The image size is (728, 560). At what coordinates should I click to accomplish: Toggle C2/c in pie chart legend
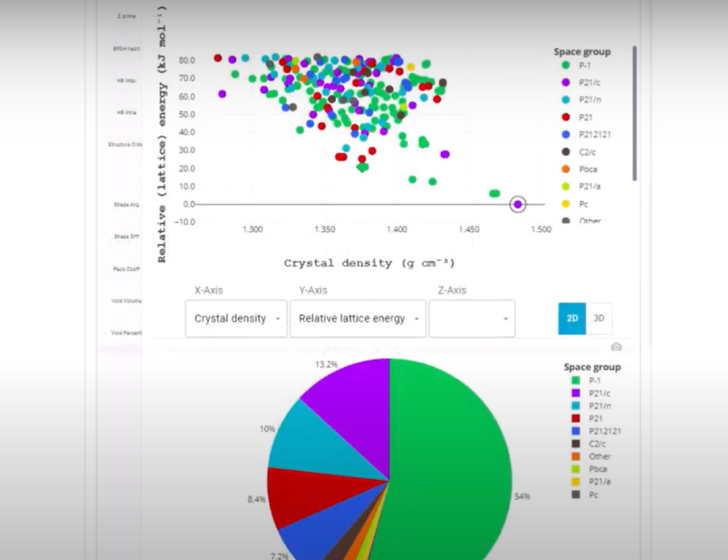(589, 444)
